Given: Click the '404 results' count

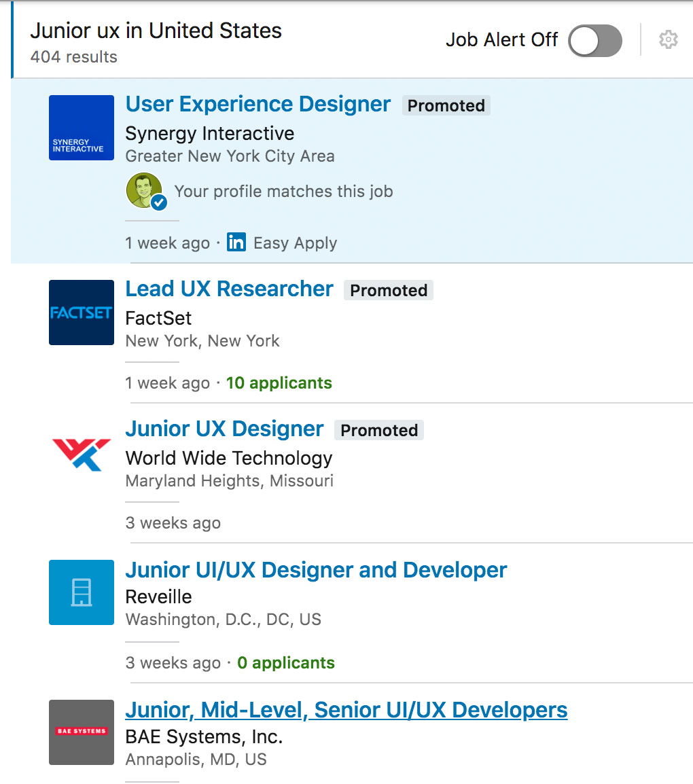Looking at the screenshot, I should [x=74, y=57].
